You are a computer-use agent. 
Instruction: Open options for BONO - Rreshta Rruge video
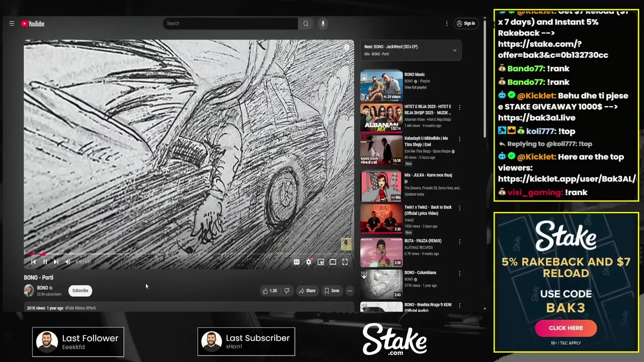459,305
